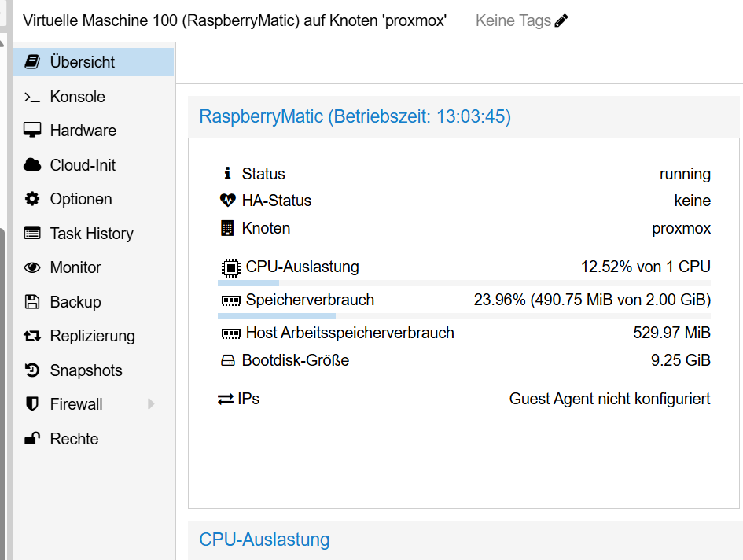
Task: Click the Rechte unlock icon
Action: 32,438
